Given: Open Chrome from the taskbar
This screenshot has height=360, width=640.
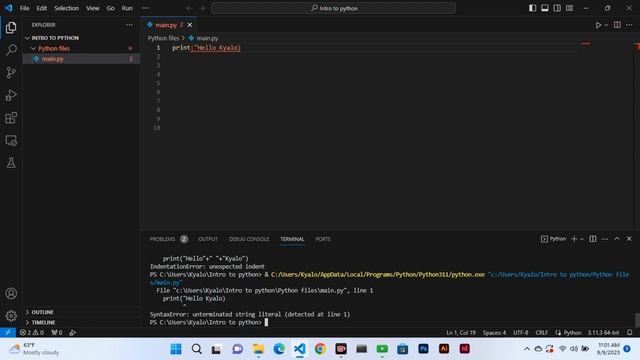Looking at the screenshot, I should 320,349.
